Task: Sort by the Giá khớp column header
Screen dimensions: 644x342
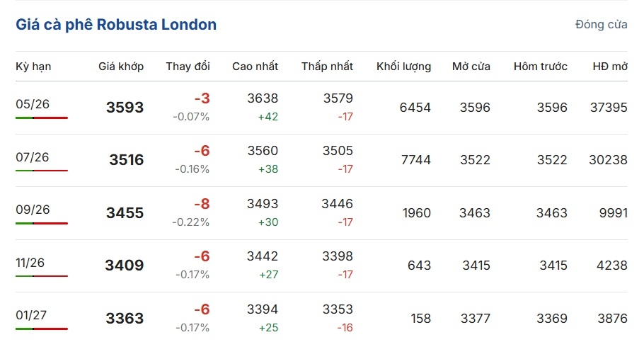Action: point(121,67)
